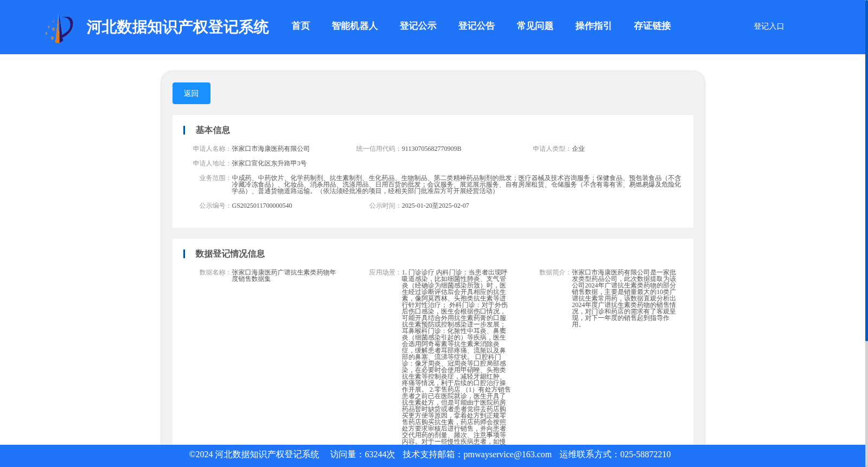Image resolution: width=868 pixels, height=467 pixels.
Task: Open the 存证链接 menu item
Action: click(652, 26)
